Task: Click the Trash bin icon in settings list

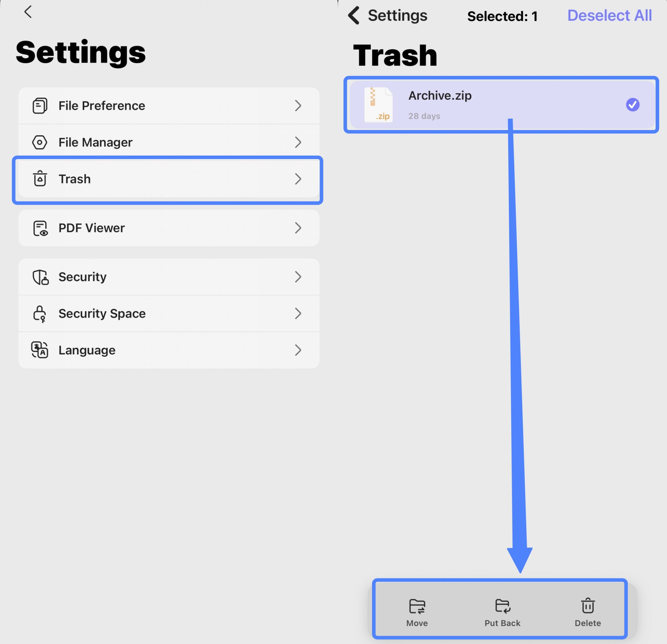Action: (x=40, y=178)
